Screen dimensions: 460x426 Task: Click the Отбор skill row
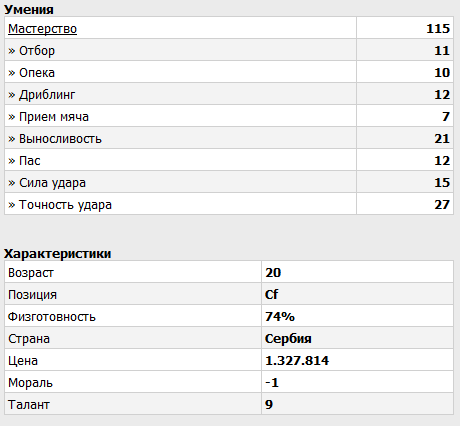229,50
